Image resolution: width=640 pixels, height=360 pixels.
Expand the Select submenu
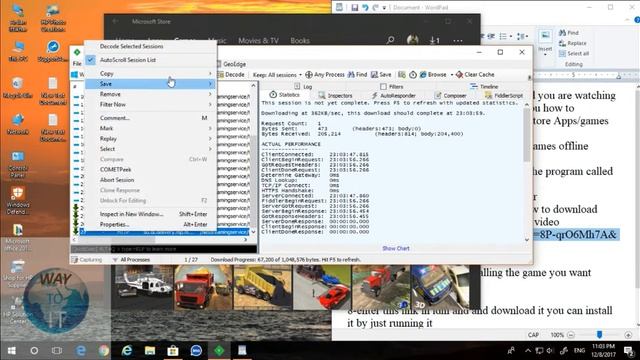pyautogui.click(x=150, y=149)
